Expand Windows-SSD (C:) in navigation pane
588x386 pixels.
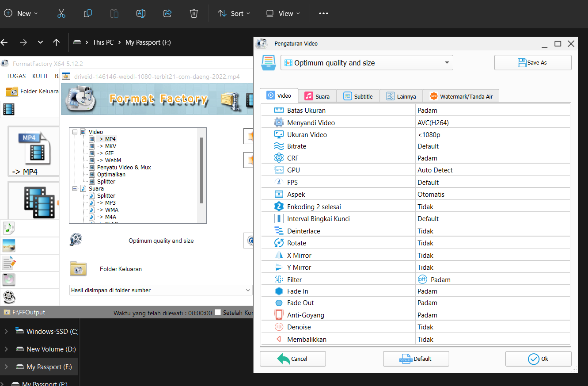pyautogui.click(x=6, y=331)
